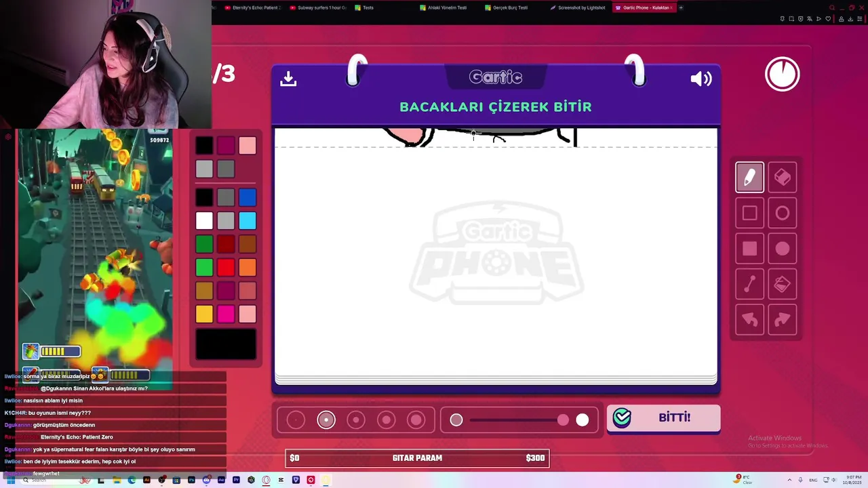Add a new browser tab
Image resolution: width=868 pixels, height=488 pixels.
pos(681,7)
